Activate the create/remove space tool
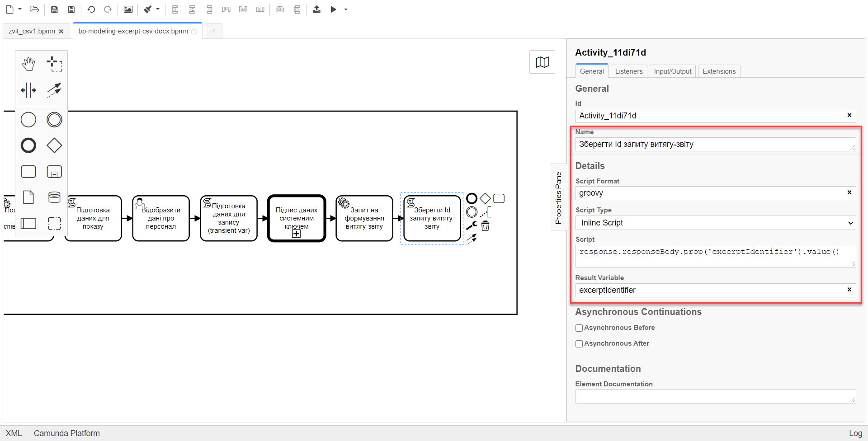This screenshot has height=441, width=868. pos(28,90)
